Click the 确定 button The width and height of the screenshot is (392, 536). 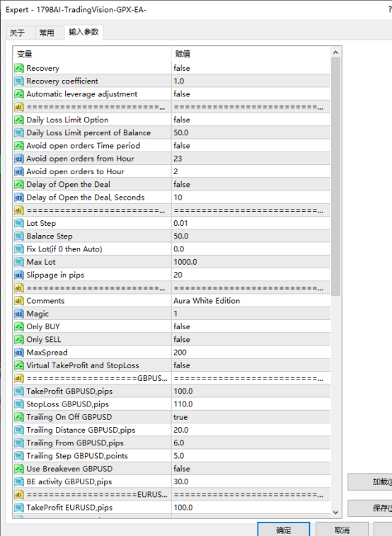(284, 530)
